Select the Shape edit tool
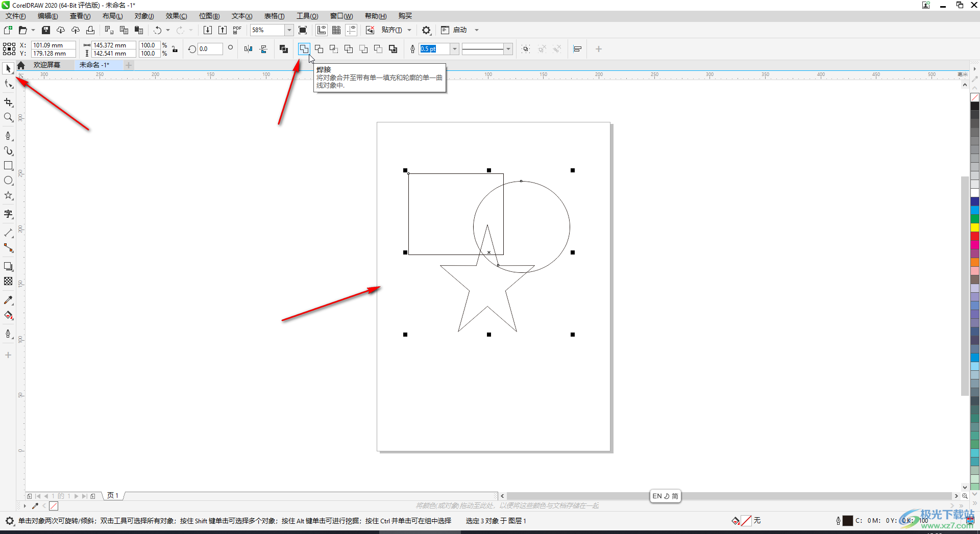 [x=8, y=84]
